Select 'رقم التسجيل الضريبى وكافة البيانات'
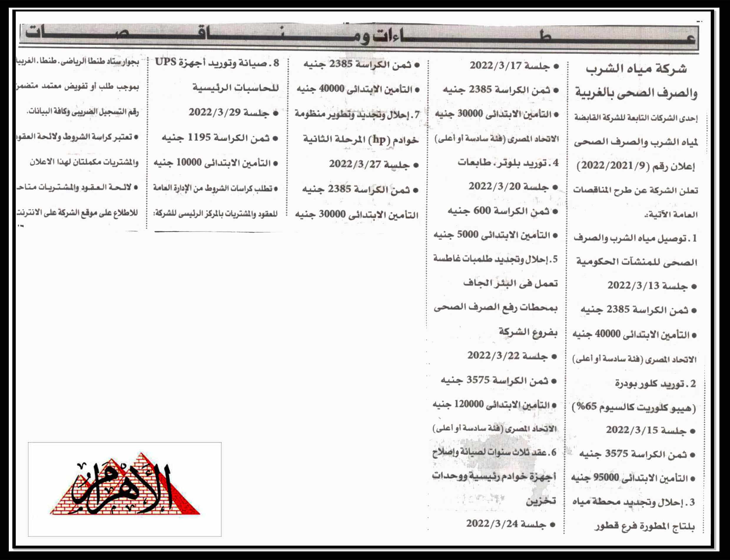 pyautogui.click(x=83, y=112)
